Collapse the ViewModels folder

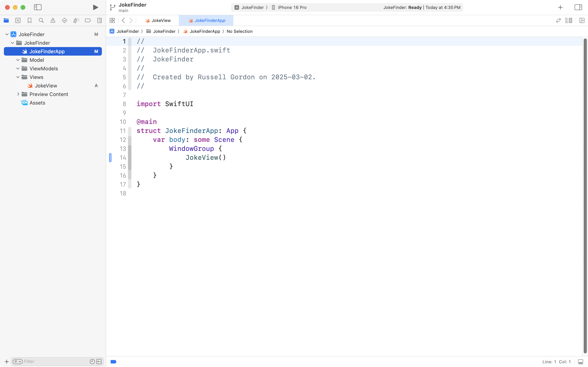pos(18,69)
